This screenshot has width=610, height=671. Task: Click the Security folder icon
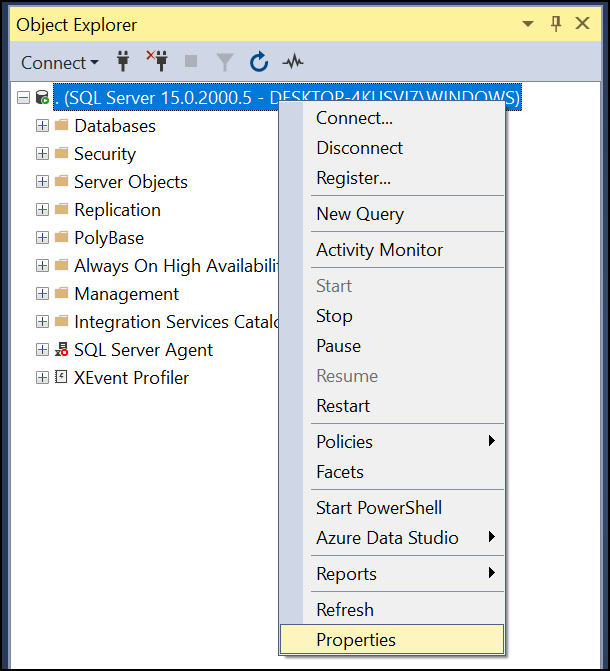coord(62,153)
